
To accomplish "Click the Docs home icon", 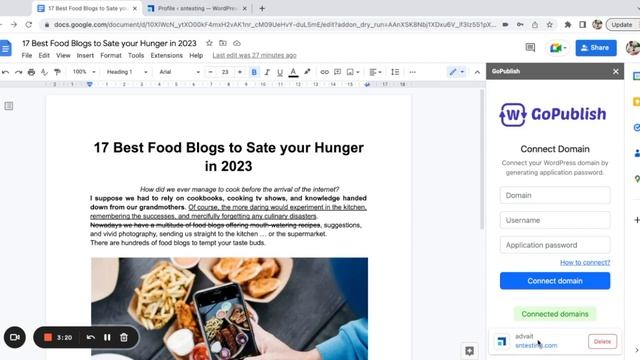I will [6, 48].
